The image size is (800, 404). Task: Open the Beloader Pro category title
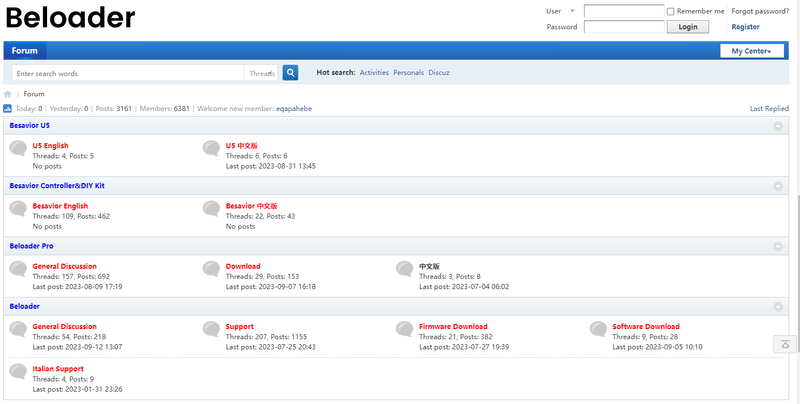31,246
